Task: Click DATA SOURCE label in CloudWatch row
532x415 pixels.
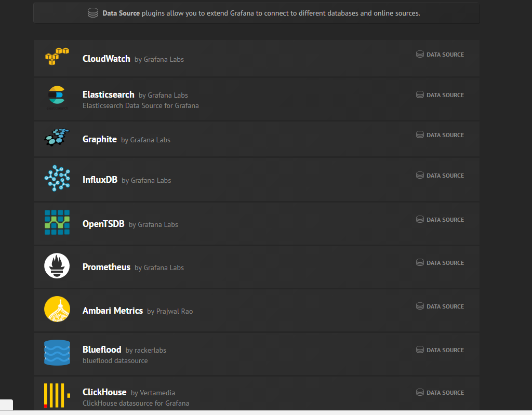Action: [445, 55]
